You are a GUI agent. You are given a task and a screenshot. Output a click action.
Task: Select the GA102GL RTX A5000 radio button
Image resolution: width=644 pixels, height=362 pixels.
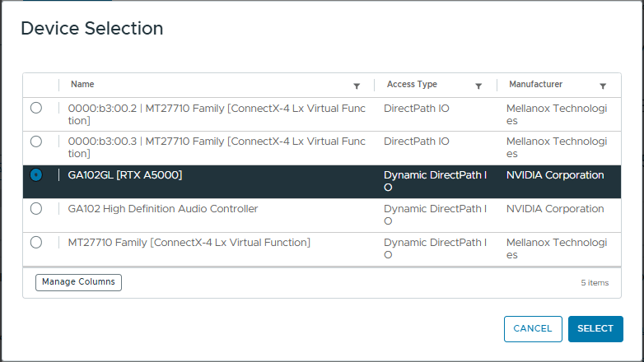[x=35, y=175]
